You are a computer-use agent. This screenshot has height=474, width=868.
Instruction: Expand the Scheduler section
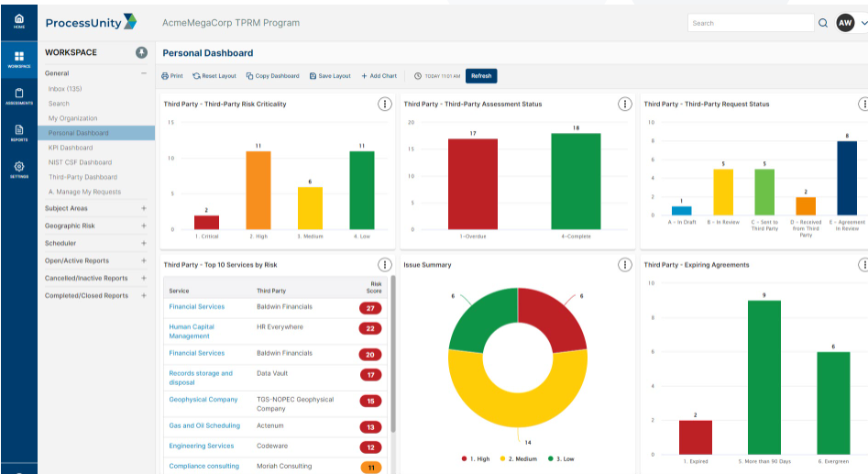pyautogui.click(x=144, y=243)
